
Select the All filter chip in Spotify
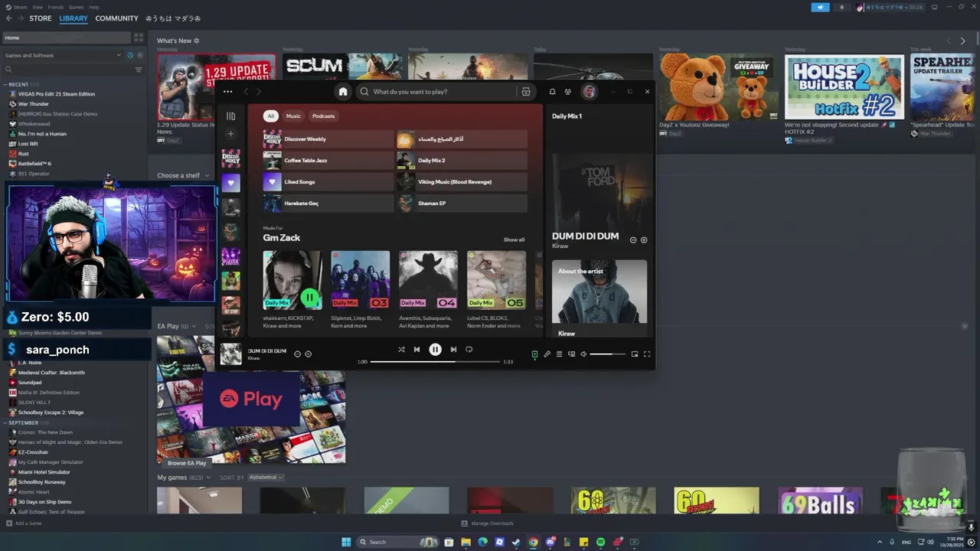(x=270, y=116)
